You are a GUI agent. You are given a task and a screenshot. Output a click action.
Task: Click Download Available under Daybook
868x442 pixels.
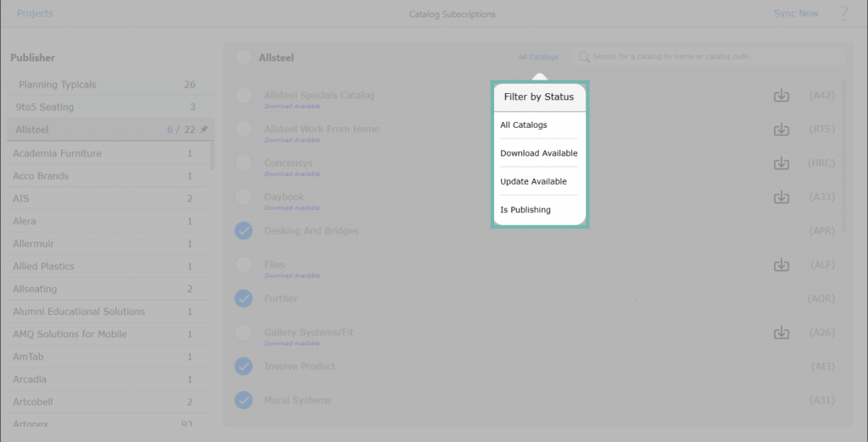pos(292,208)
